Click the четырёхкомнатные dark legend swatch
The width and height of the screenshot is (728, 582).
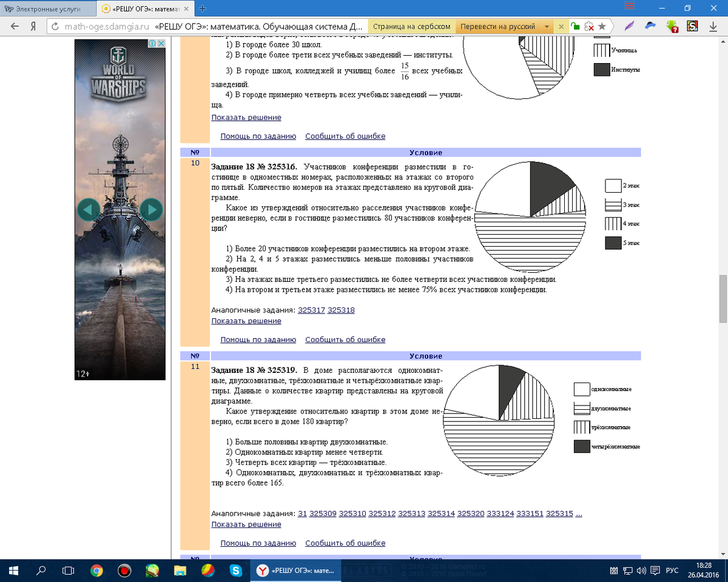[582, 447]
